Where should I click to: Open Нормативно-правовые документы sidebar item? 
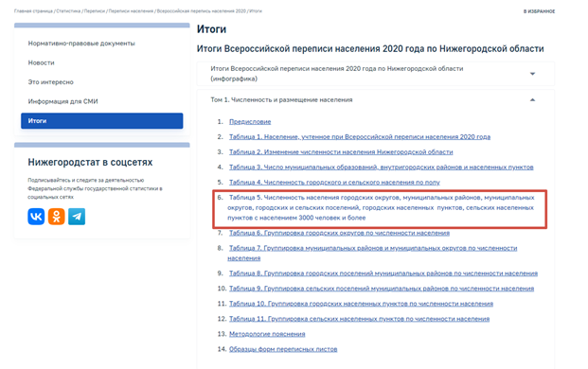[x=81, y=44]
